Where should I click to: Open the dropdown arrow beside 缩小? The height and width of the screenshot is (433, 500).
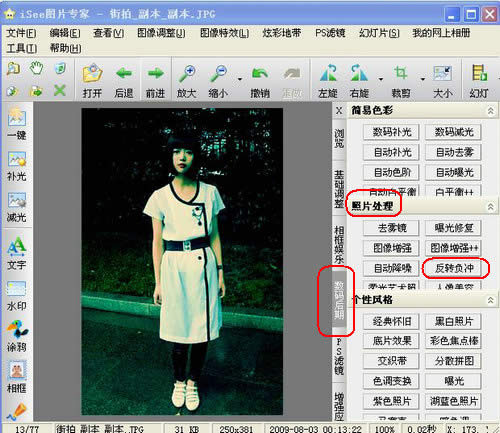(240, 79)
